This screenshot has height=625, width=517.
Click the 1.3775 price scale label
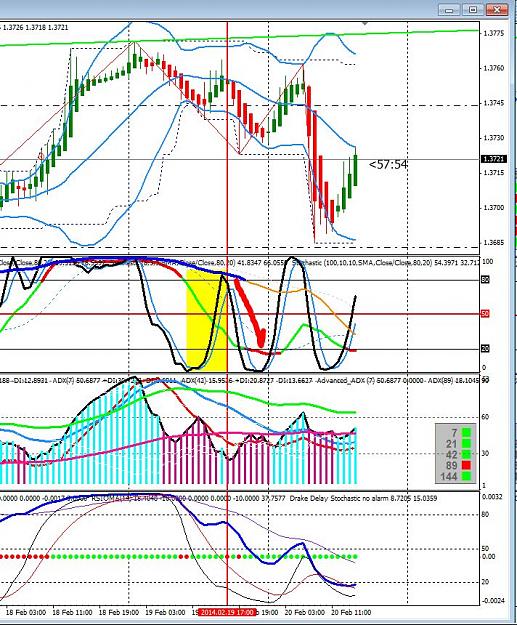pos(493,33)
